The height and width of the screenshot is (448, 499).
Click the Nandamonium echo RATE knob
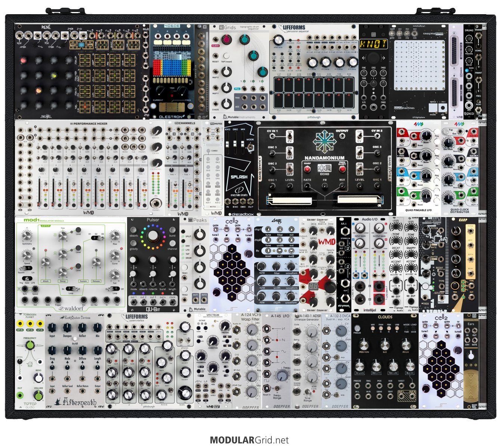(308, 186)
